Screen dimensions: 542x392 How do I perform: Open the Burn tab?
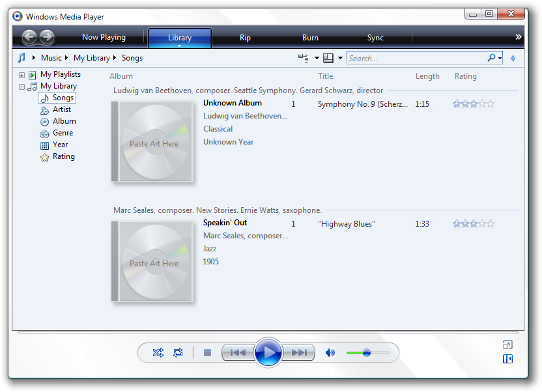point(310,37)
